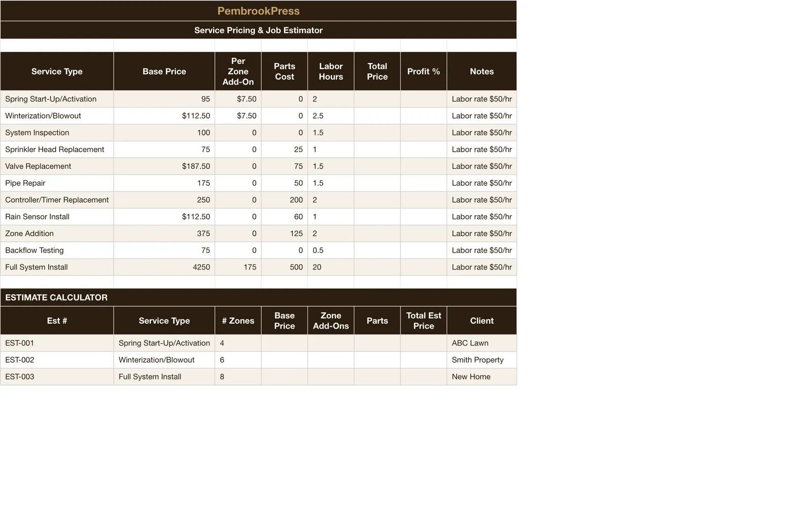Click the Base Price header in pricing table
Image resolution: width=812 pixels, height=522 pixels.
point(164,72)
